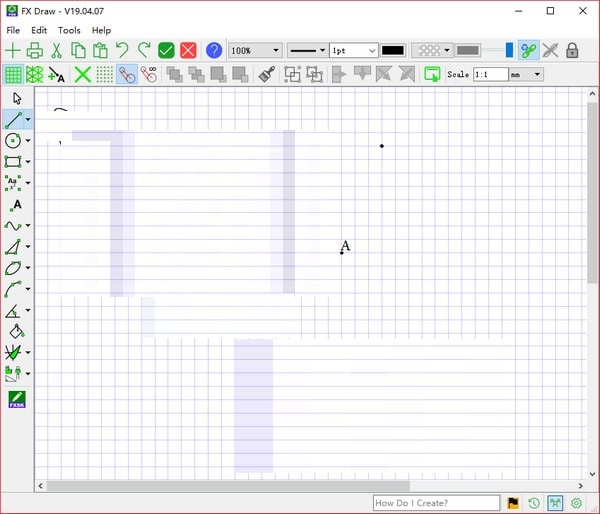Select the angle marker tool
The image size is (600, 514).
tap(13, 310)
